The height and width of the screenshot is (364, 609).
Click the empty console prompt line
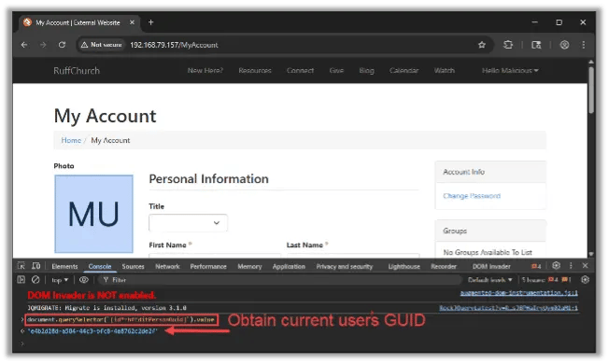click(x=303, y=343)
